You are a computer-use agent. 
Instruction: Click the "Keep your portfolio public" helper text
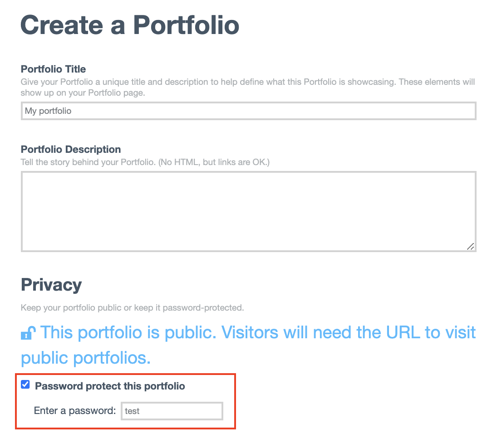coord(132,308)
